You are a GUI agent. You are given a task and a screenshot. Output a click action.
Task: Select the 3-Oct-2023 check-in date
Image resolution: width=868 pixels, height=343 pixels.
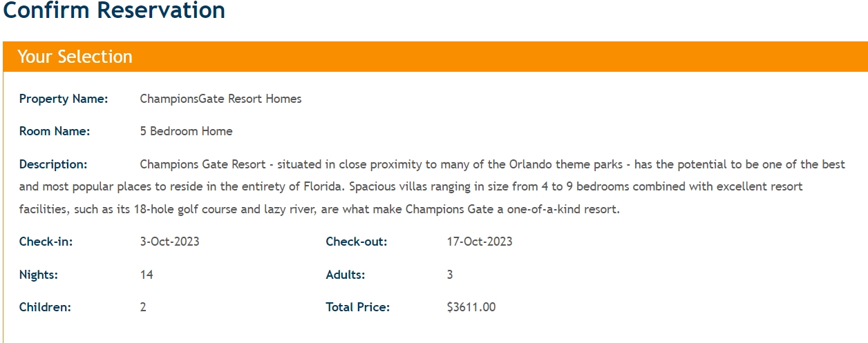tap(169, 242)
